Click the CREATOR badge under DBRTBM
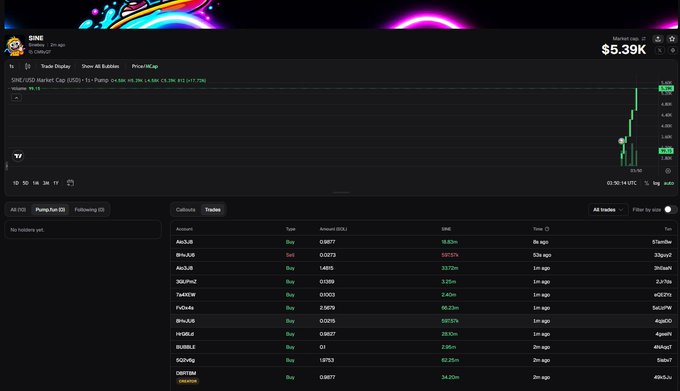680x391 pixels. 188,381
